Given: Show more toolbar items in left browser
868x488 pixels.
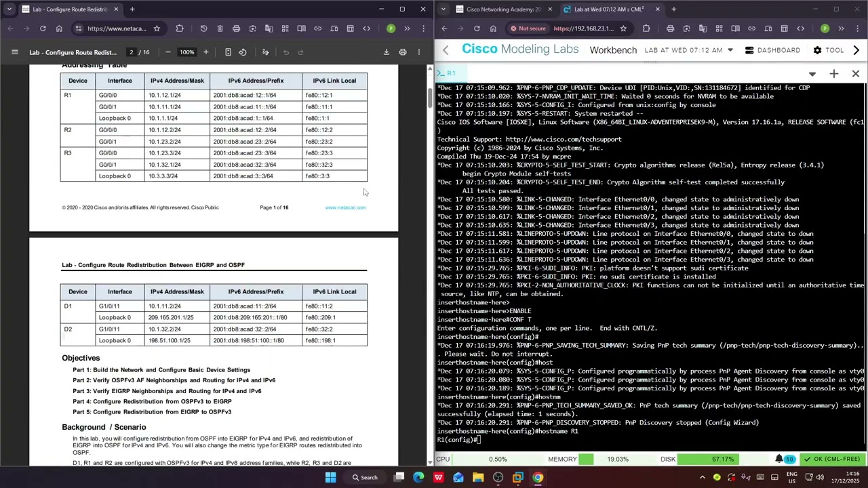Looking at the screenshot, I should (x=407, y=28).
